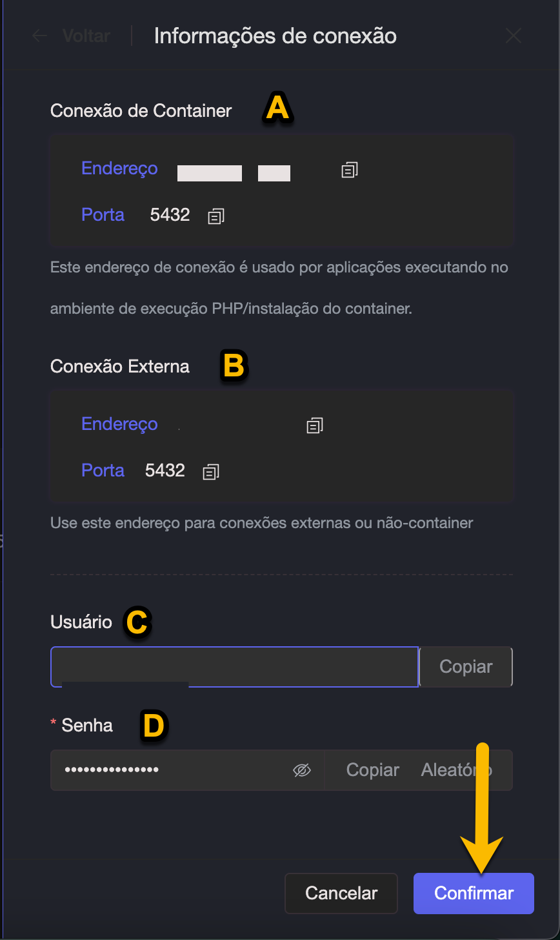Go back via the Voltar link
This screenshot has height=940, width=560.
pos(86,36)
